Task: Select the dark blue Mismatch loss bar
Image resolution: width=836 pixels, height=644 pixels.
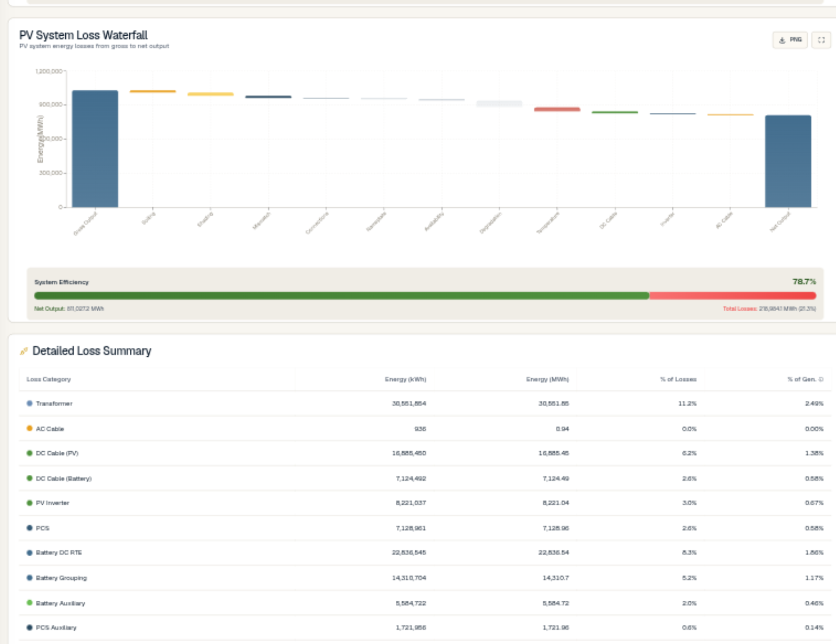Action: [268, 97]
